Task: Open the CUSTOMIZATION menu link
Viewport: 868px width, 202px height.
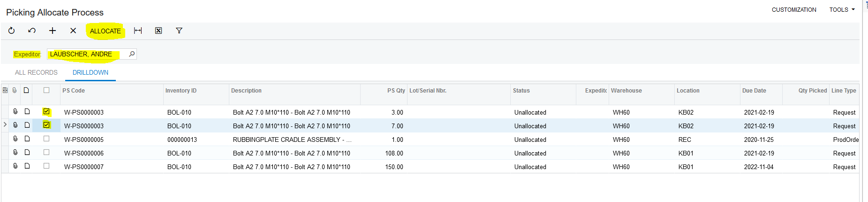Action: point(794,9)
